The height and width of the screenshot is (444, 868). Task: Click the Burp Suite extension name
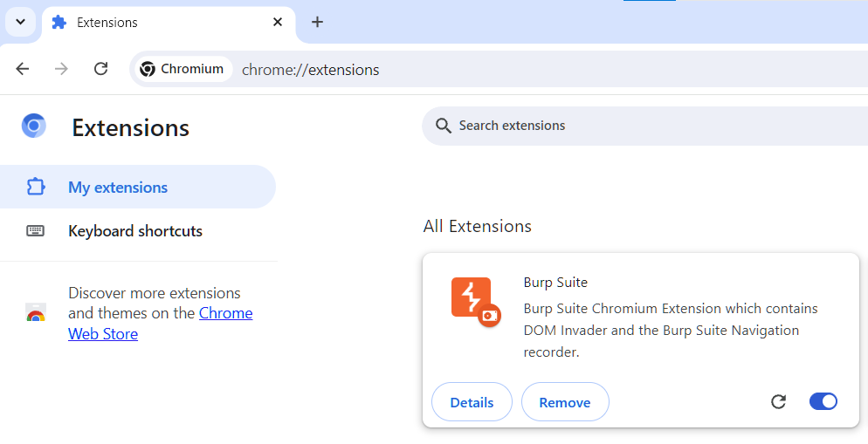[x=555, y=282]
